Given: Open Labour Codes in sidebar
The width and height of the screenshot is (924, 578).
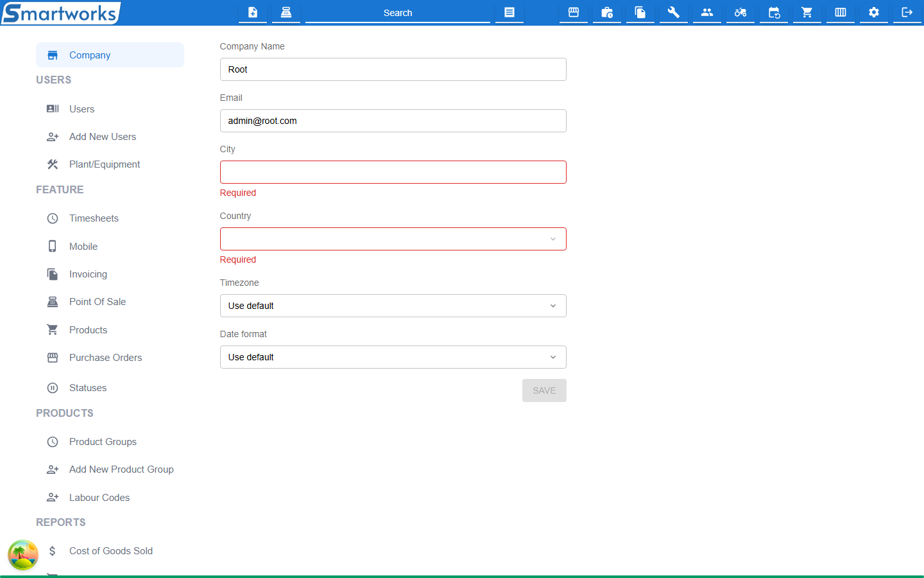Looking at the screenshot, I should [110, 498].
